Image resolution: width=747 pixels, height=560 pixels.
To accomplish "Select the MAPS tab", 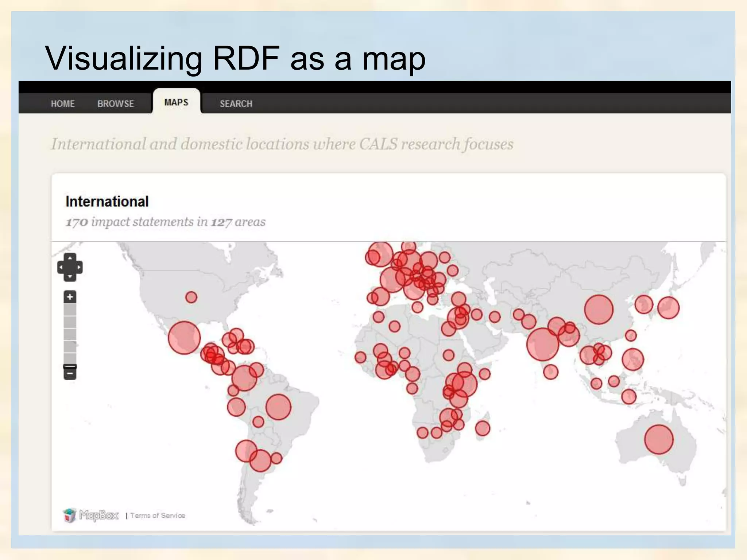I will point(176,102).
